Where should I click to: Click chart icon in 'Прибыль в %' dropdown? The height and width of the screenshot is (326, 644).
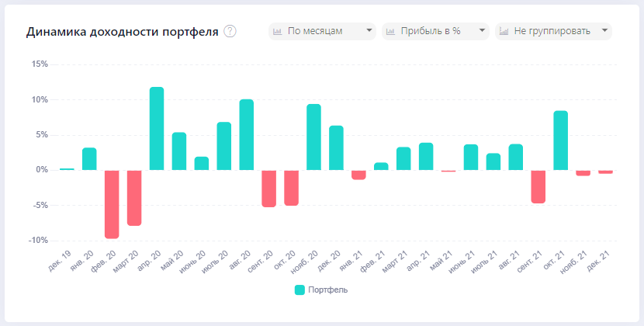[x=390, y=31]
